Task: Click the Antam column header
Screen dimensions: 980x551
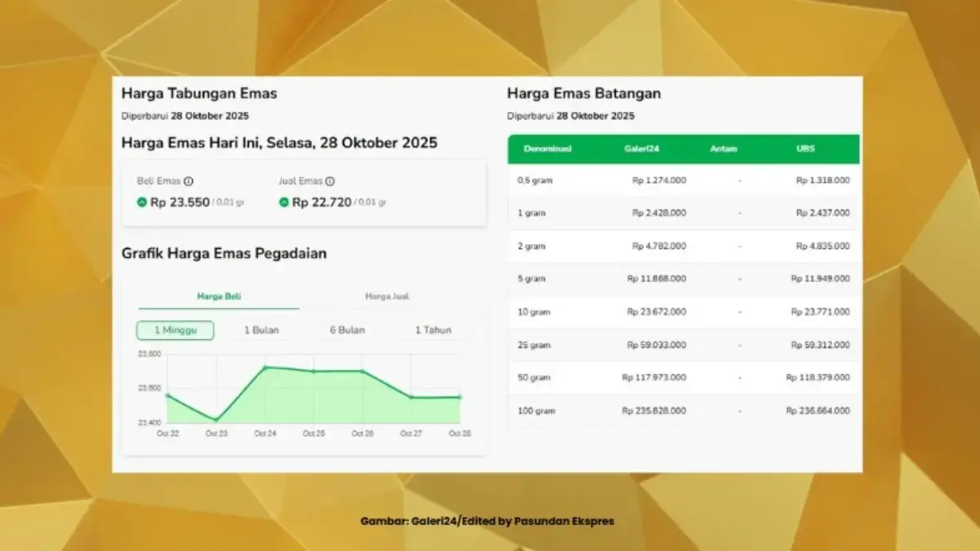Action: pos(724,149)
